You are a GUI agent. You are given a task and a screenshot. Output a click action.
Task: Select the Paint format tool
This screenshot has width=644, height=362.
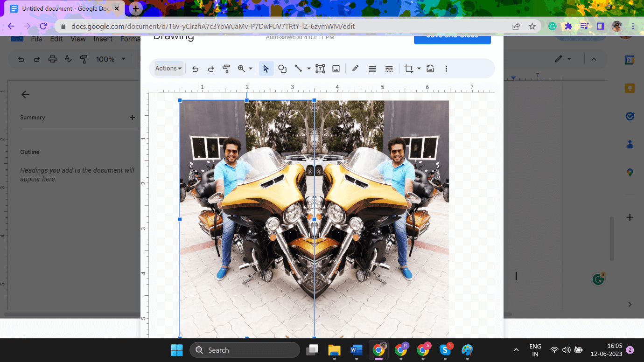[226, 69]
